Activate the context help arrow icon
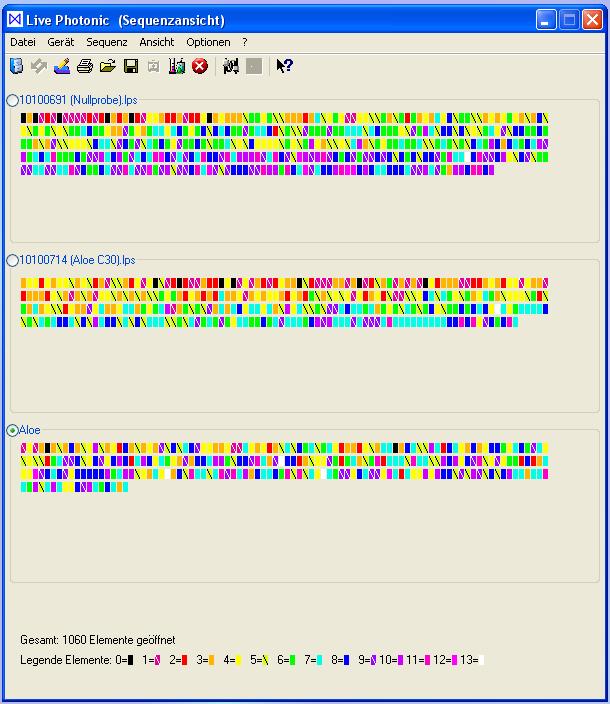This screenshot has height=704, width=610. [284, 66]
